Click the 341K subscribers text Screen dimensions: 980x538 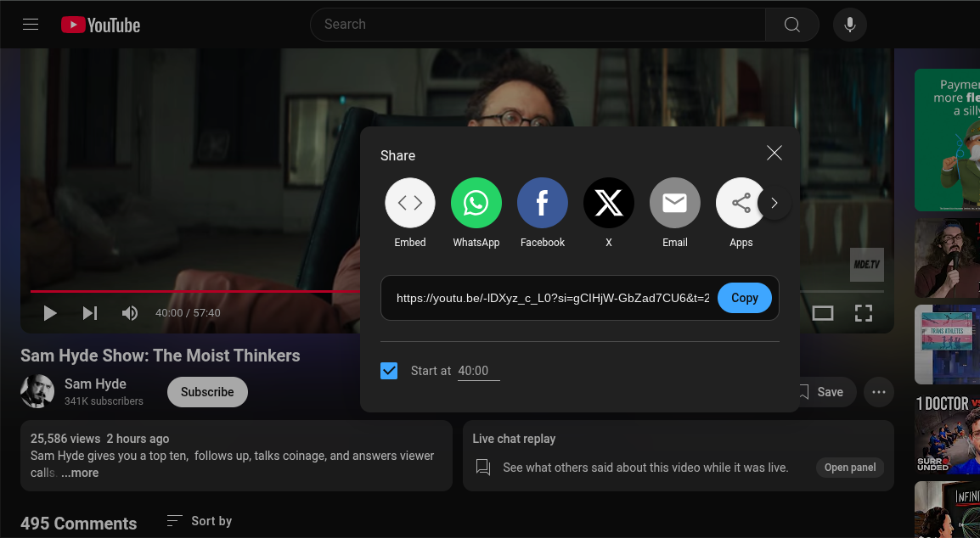point(104,401)
